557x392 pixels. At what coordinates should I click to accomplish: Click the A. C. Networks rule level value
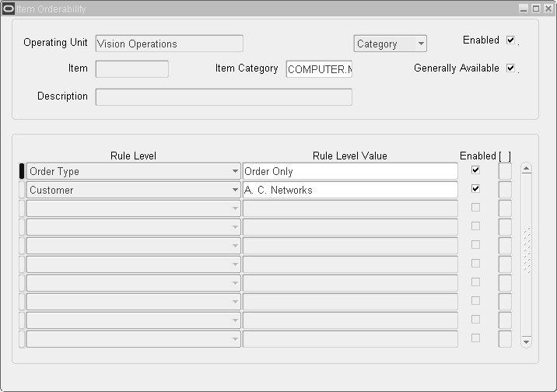(350, 190)
